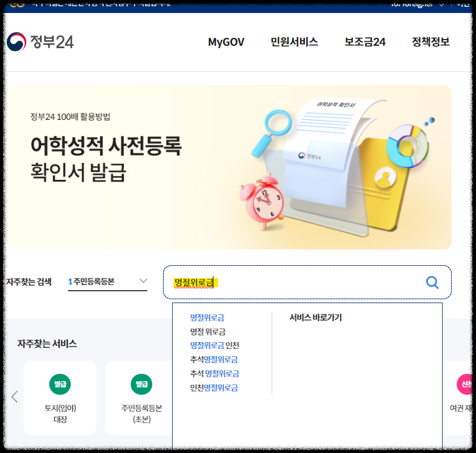
Task: Click the search input with 명절위로금
Action: point(307,282)
